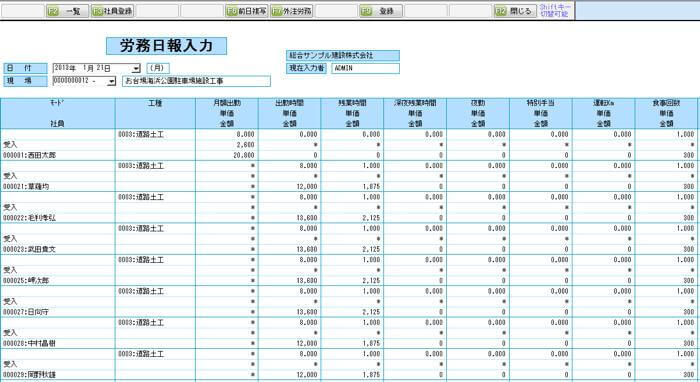Click the Shiftキー切替可能 label

coord(555,11)
